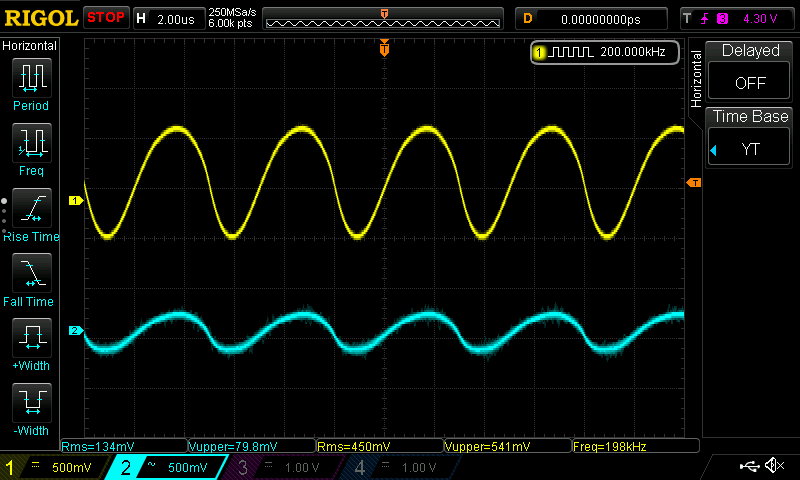Select the horizontal 2.00us timebase readout
Image resolution: width=800 pixels, height=480 pixels.
(169, 19)
